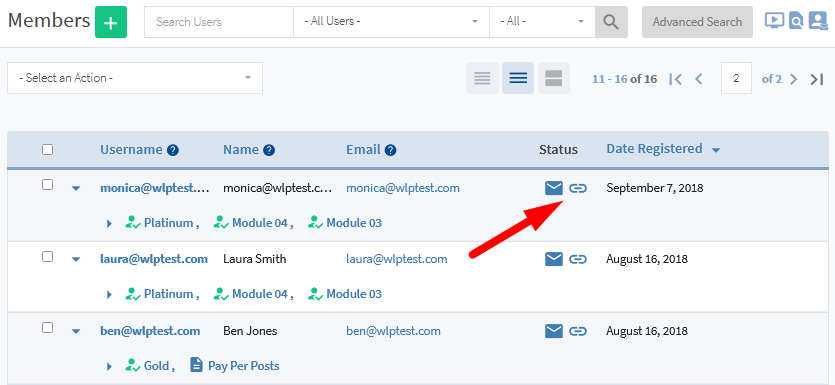Click the green add member plus button
835x385 pixels.
click(x=111, y=22)
